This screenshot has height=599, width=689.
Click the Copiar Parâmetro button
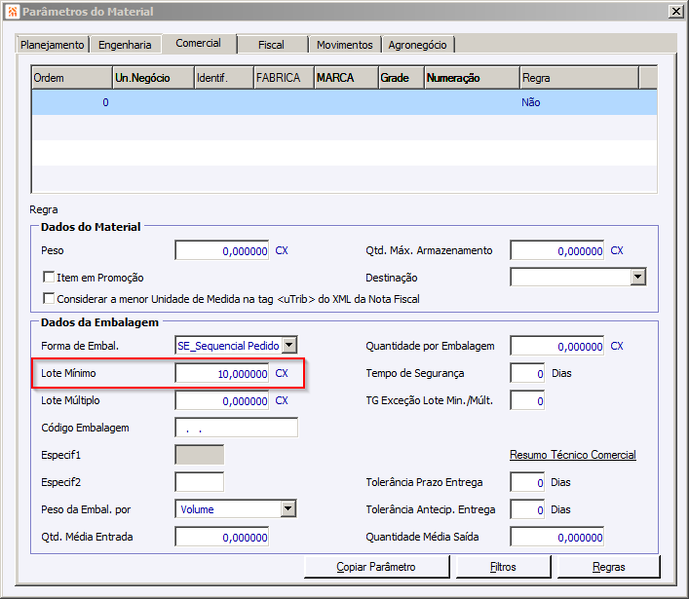(x=377, y=567)
